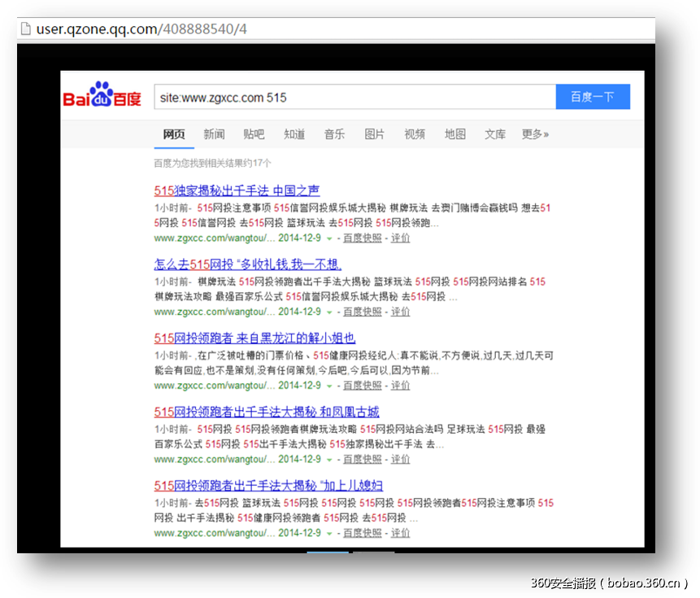Viewport: 700px width, 598px height.
Task: Expand the 更多 menu in the navigation bar
Action: click(x=533, y=134)
